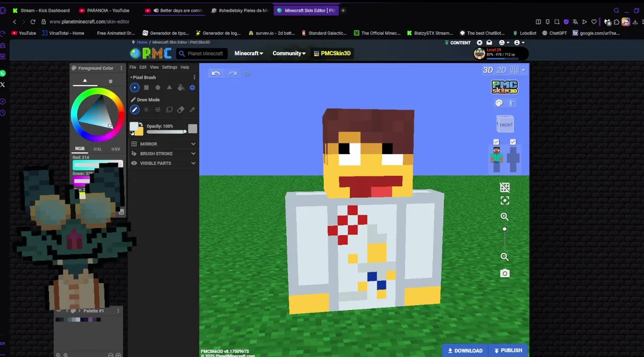Viewport: 644px width, 357px height.
Task: Swap foreground and background colors
Action: pyautogui.click(x=141, y=124)
